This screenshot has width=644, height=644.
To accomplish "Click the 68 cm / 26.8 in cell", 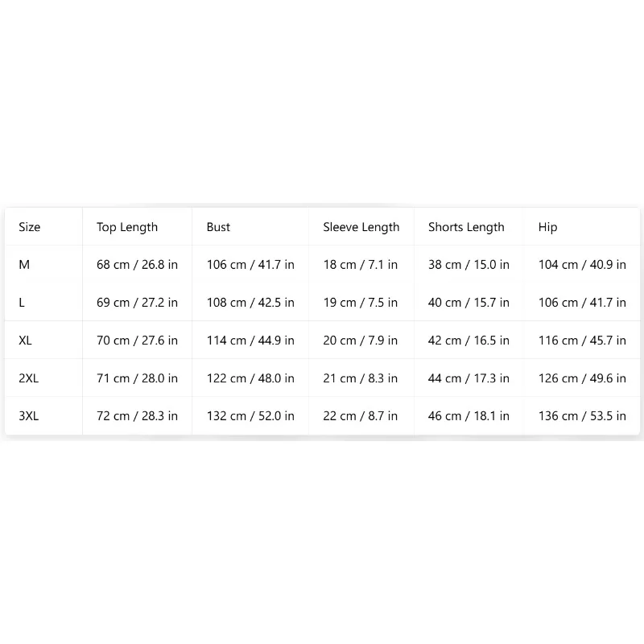I will tap(137, 265).
